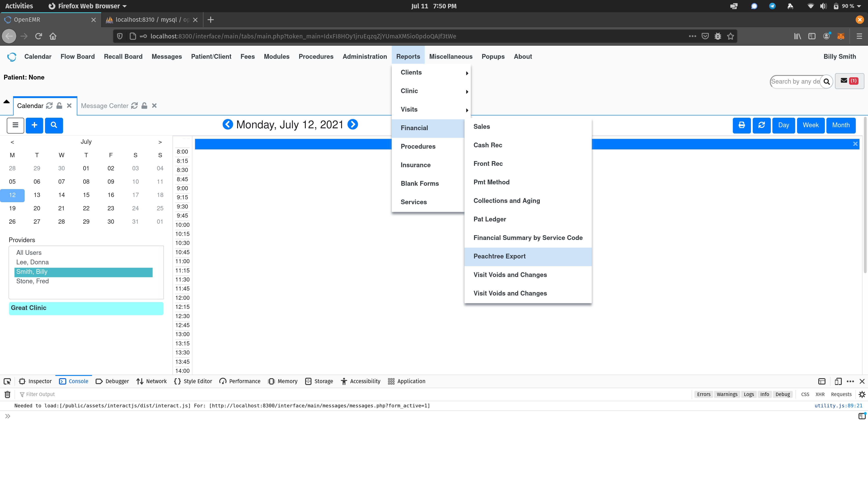This screenshot has height=488, width=868.
Task: Enable the Warnings filter in the console
Action: tap(727, 394)
